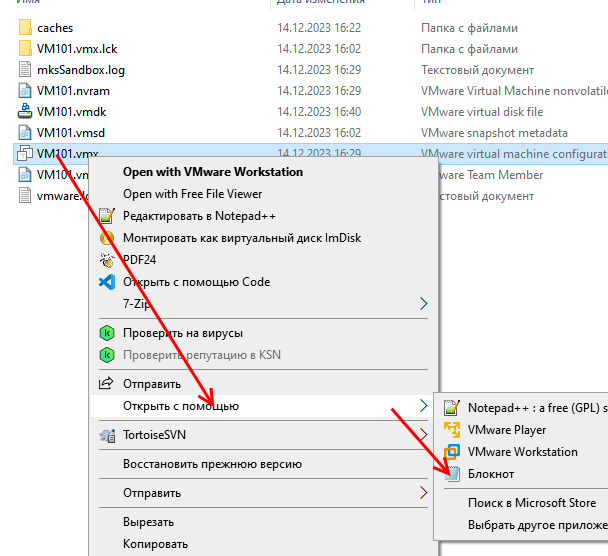The width and height of the screenshot is (608, 556).
Task: Click the VMware Workstation icon in submenu
Action: pos(452,452)
